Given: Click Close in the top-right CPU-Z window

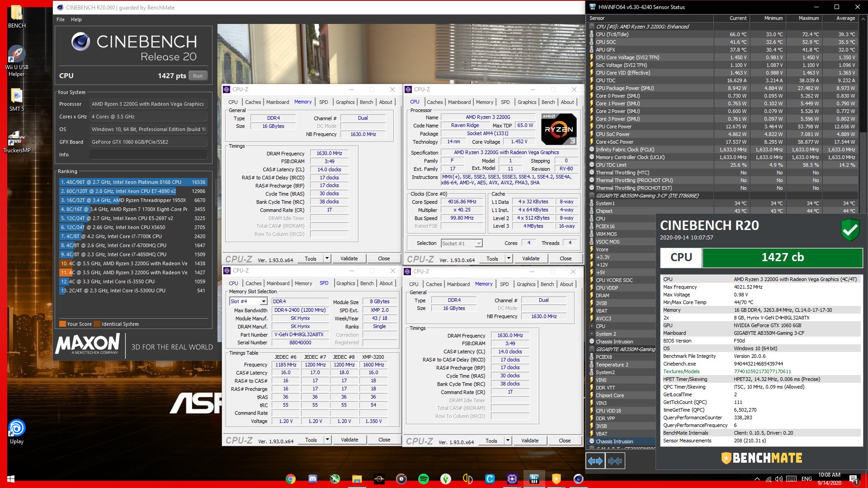Looking at the screenshot, I should pyautogui.click(x=566, y=258).
